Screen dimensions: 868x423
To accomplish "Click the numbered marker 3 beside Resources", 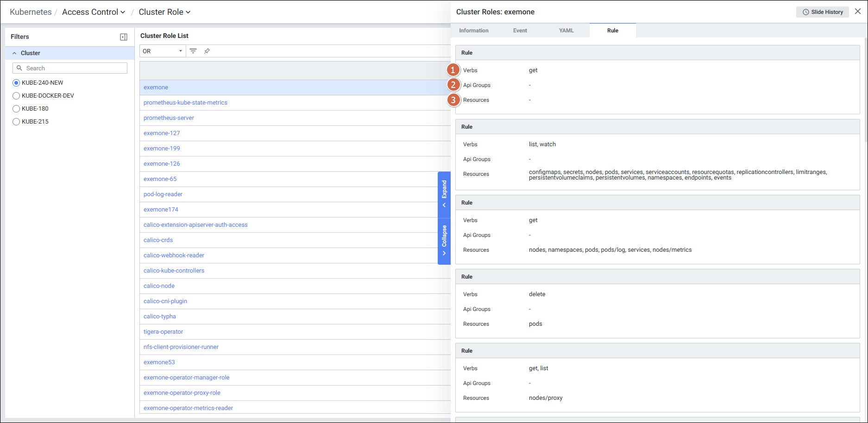I will click(453, 100).
